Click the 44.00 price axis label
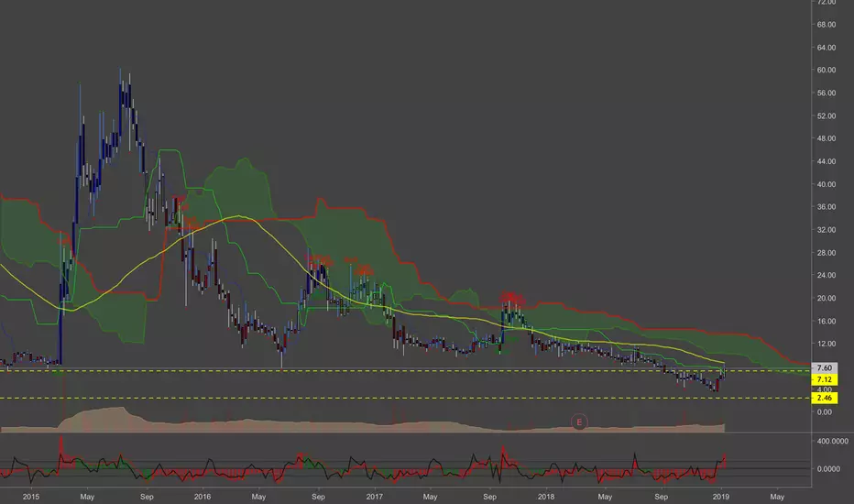Screen dimensions: 854x504 pos(827,161)
